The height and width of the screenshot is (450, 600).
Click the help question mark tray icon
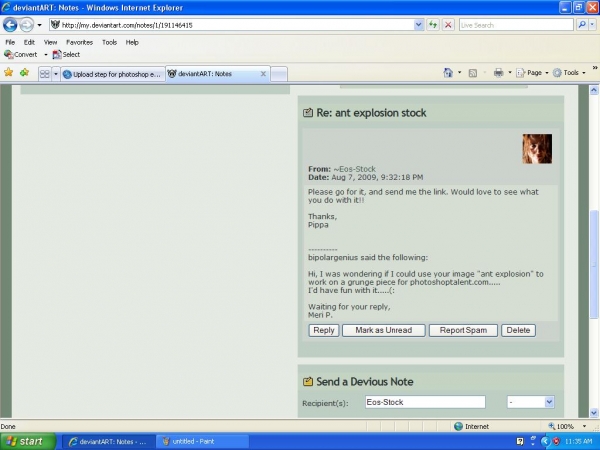tap(520, 442)
